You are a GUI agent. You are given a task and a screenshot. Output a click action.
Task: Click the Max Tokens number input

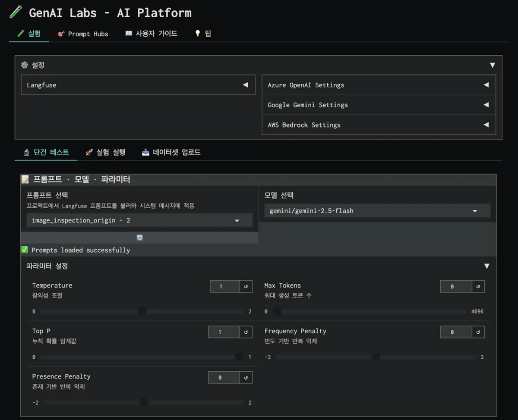455,286
